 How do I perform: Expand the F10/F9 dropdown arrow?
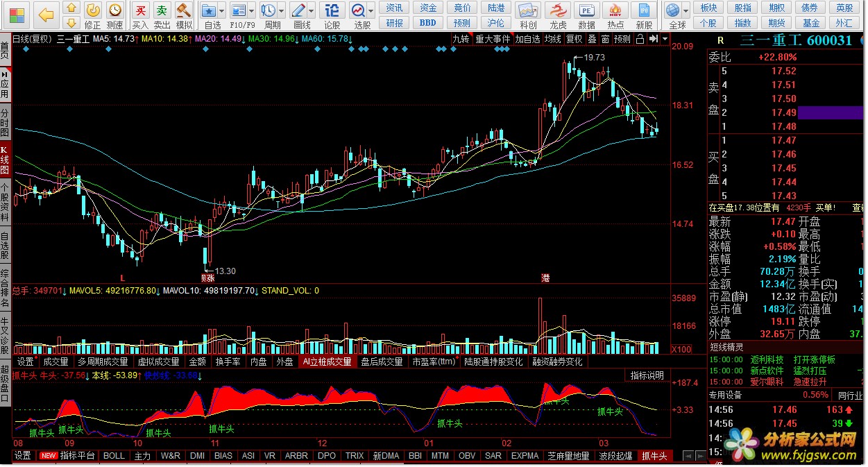click(x=252, y=11)
